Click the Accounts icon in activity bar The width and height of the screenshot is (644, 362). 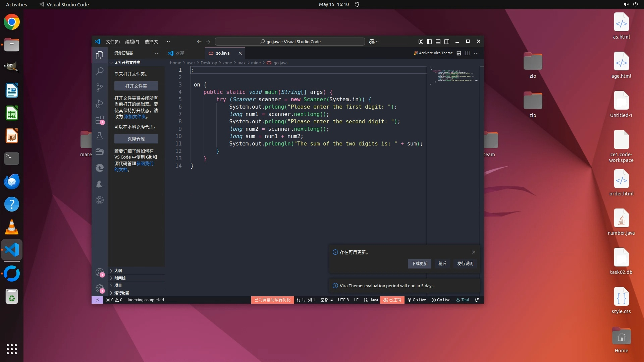99,272
